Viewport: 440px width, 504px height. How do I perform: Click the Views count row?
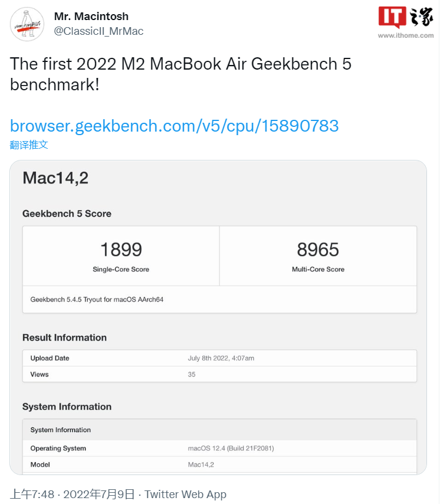[x=219, y=374]
